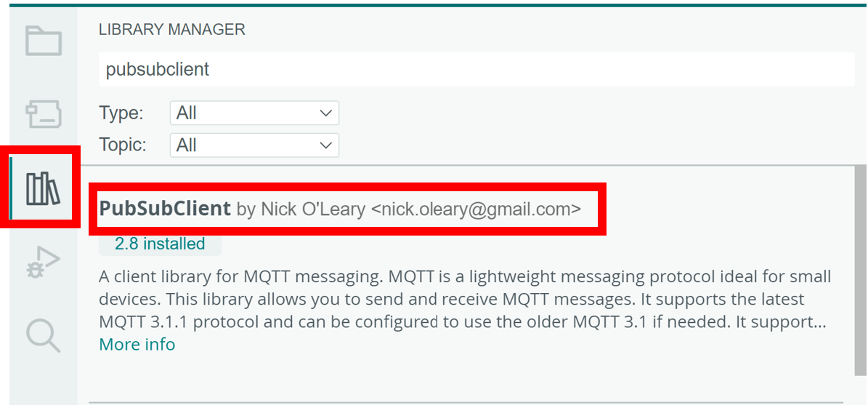Open the Boards Manager sidebar icon
This screenshot has height=405, width=868.
44,115
